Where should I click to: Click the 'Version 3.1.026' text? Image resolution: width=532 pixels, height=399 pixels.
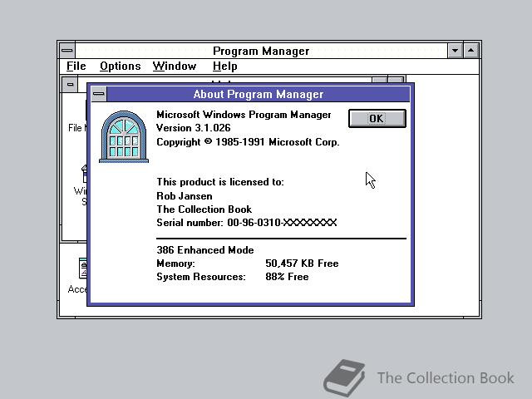(194, 128)
